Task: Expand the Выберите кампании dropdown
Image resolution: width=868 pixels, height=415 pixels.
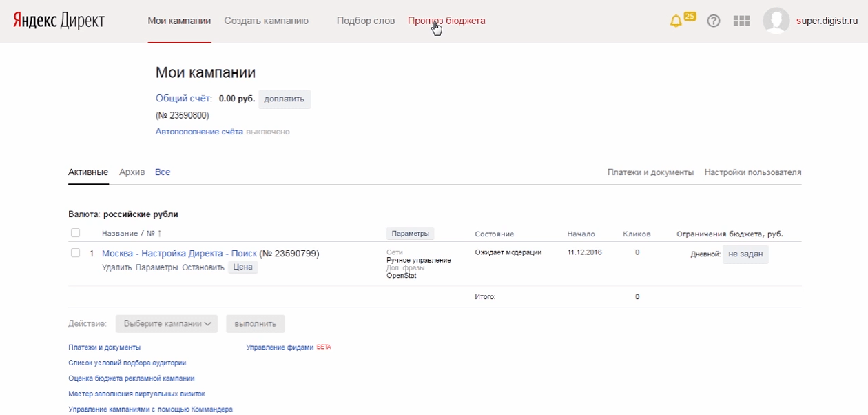Action: [167, 323]
